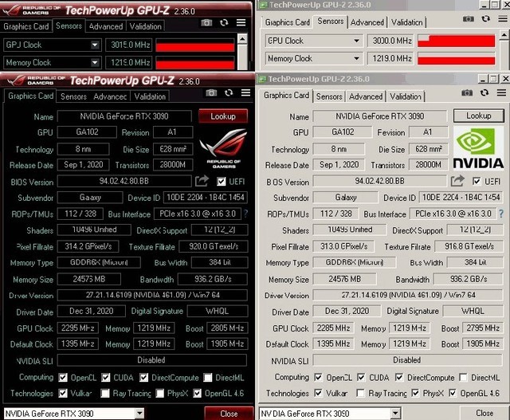Toggle UEFI checkbox in gray window
Image resolution: width=510 pixels, height=420 pixels.
tap(477, 181)
